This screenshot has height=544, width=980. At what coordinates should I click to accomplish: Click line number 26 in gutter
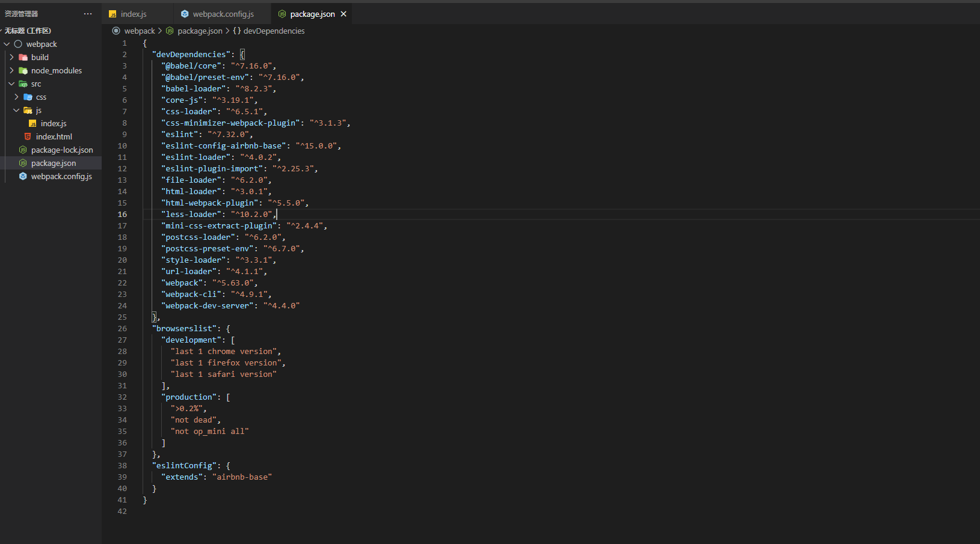(122, 328)
